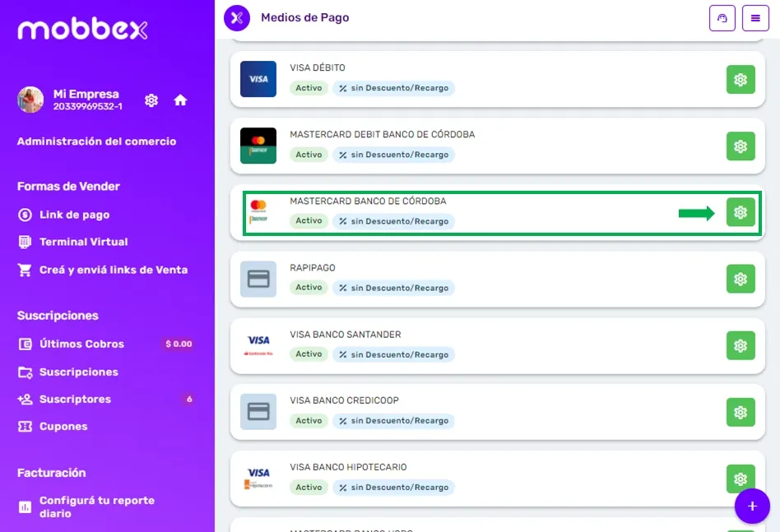Click the 6 count badge on Suscriptores
This screenshot has width=780, height=532.
189,400
